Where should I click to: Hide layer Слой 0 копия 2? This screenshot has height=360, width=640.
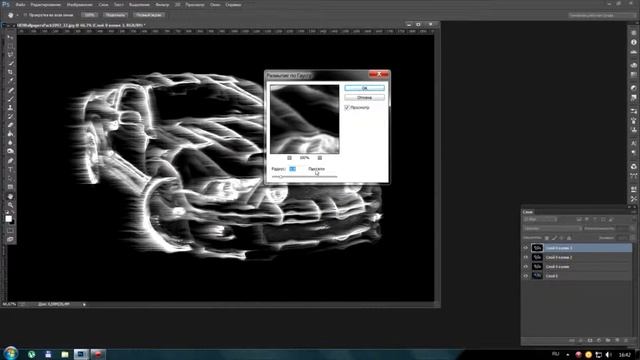coord(526,257)
